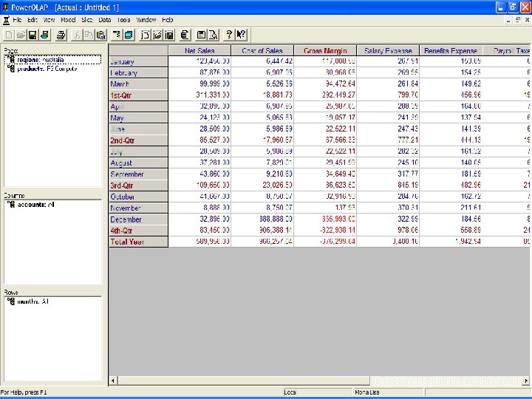The height and width of the screenshot is (399, 532).
Task: Open the Model menu
Action: (68, 20)
